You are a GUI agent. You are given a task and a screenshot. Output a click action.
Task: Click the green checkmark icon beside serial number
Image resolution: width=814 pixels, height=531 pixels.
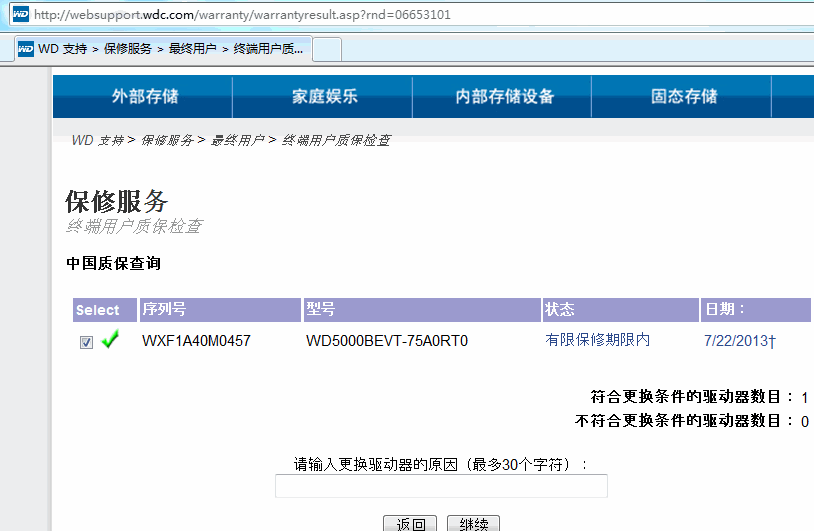click(x=110, y=340)
